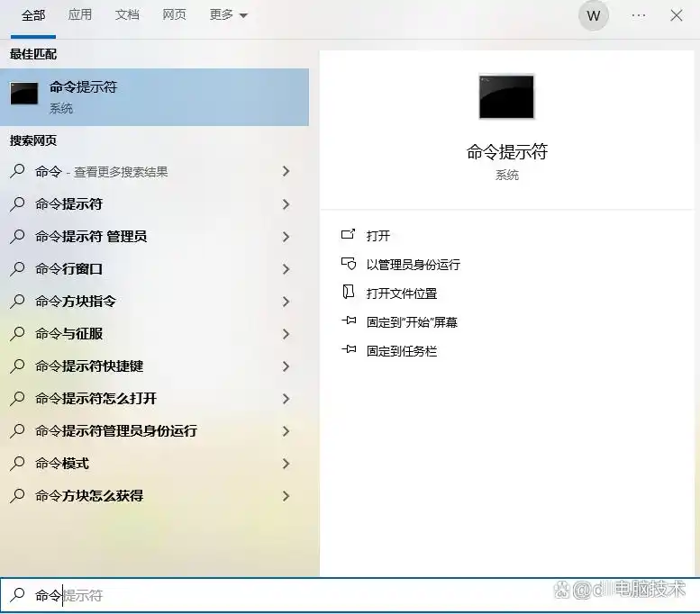This screenshot has height=614, width=700.
Task: Click the open icon beside 打开
Action: [x=349, y=234]
